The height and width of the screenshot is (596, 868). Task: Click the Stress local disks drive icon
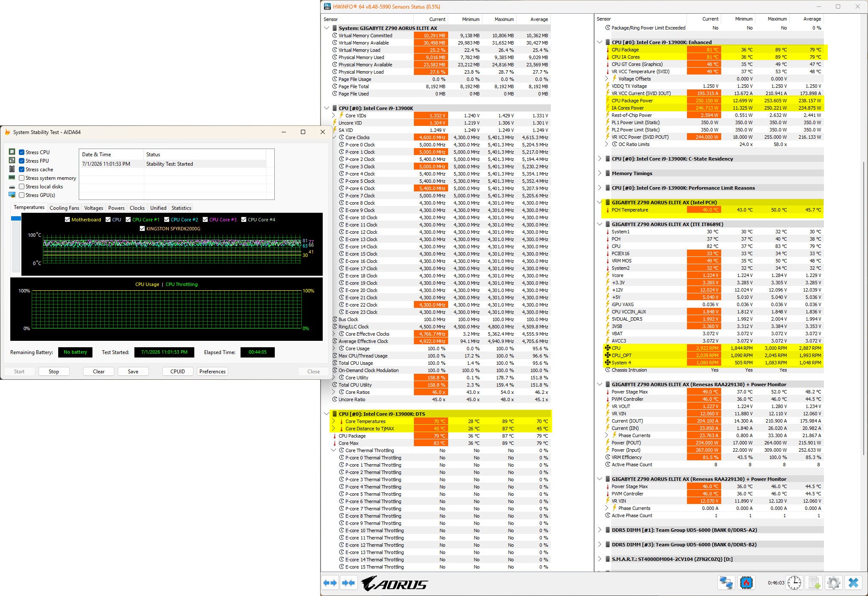click(x=12, y=187)
